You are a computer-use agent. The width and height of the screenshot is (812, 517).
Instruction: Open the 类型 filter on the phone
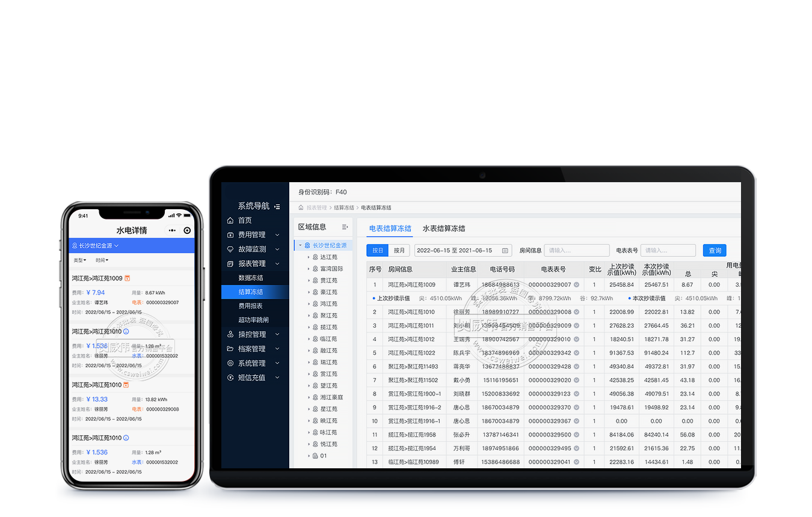79,260
